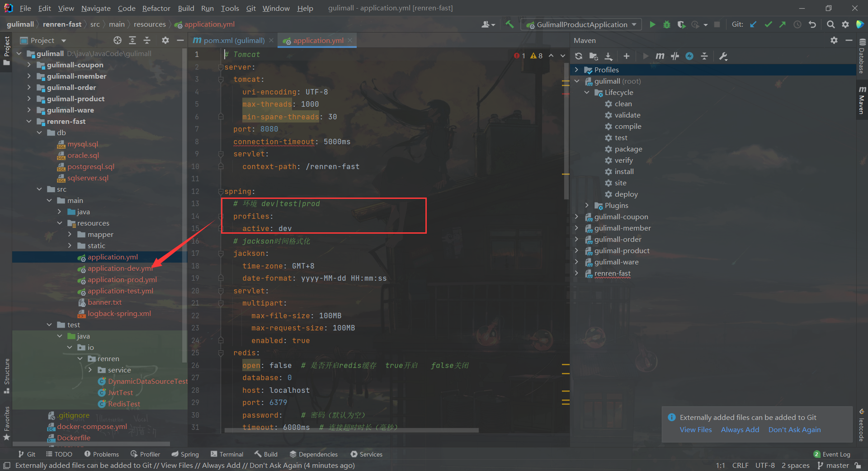Image resolution: width=868 pixels, height=471 pixels.
Task: Expand gulimall-order in Maven panel
Action: (x=576, y=239)
